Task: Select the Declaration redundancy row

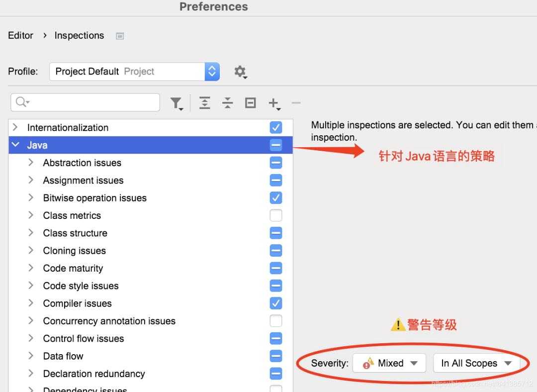Action: [151, 374]
